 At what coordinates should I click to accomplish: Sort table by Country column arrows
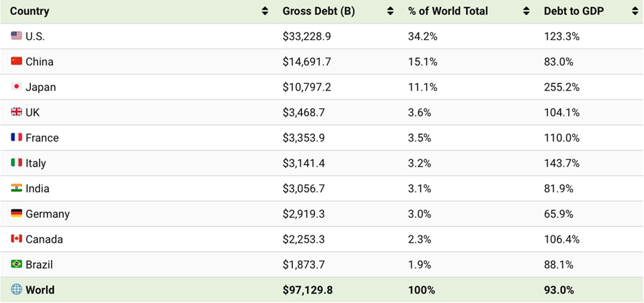coord(265,11)
